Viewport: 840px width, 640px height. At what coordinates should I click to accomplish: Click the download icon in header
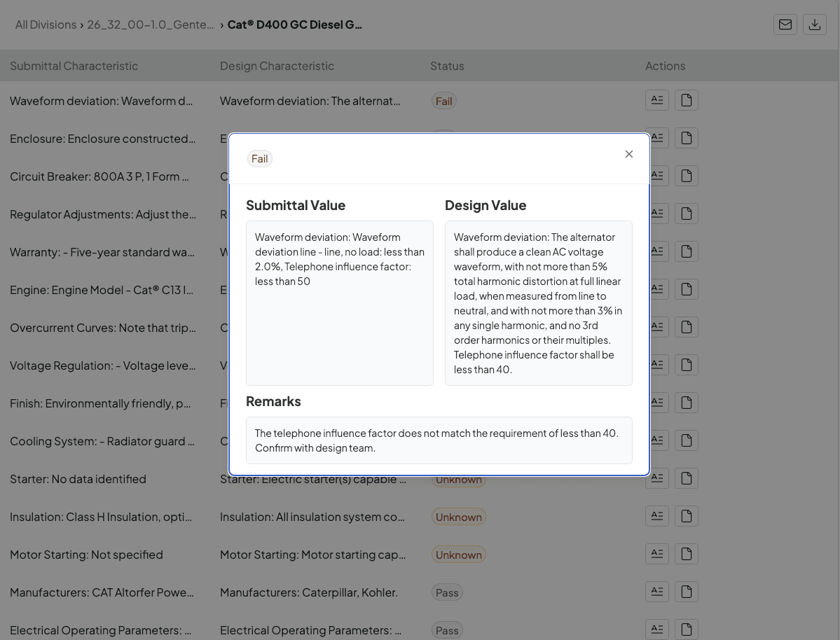click(x=815, y=25)
